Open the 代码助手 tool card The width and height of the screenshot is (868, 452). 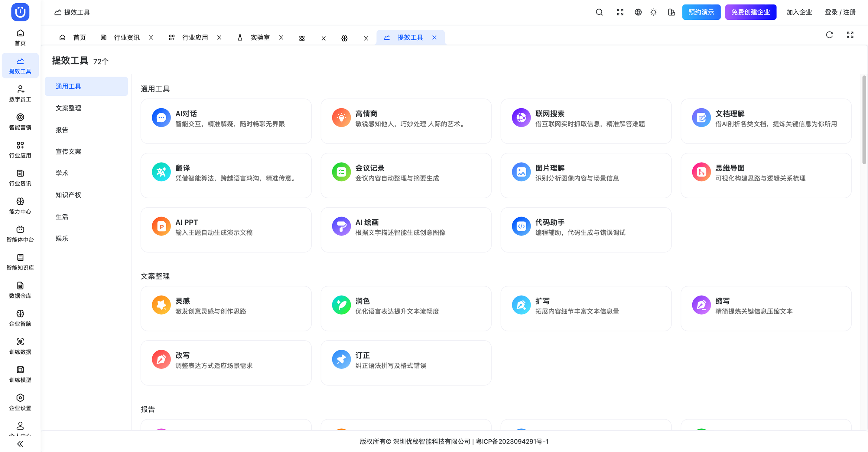586,230
